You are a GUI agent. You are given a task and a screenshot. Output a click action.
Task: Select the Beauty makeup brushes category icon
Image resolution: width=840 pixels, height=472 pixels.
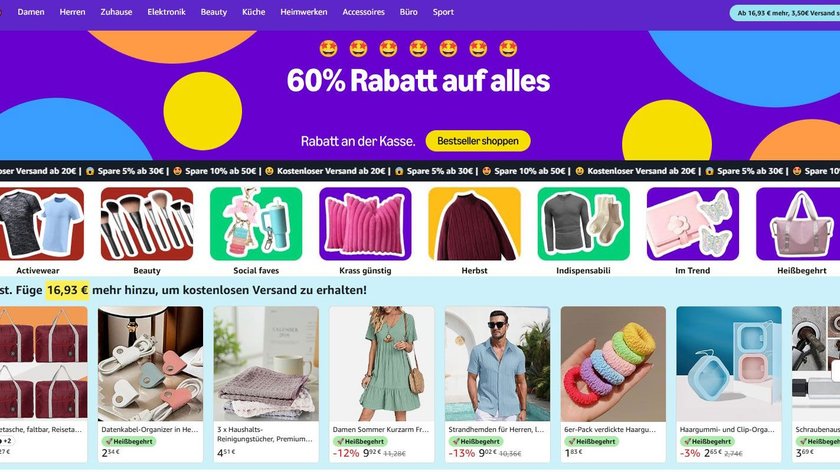pyautogui.click(x=147, y=224)
